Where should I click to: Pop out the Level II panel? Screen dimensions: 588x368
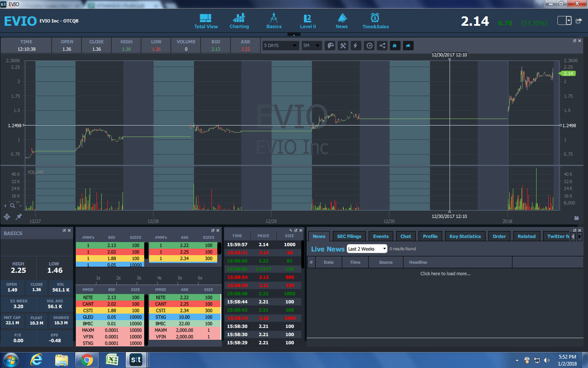click(213, 230)
